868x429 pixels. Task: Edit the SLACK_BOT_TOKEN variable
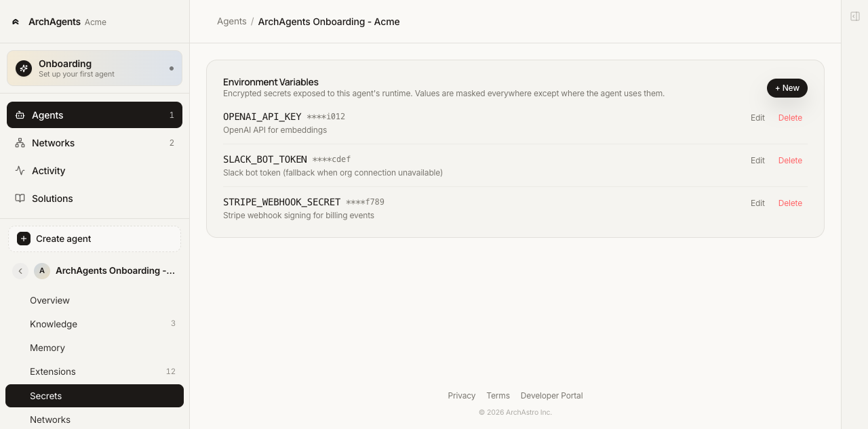(x=757, y=161)
